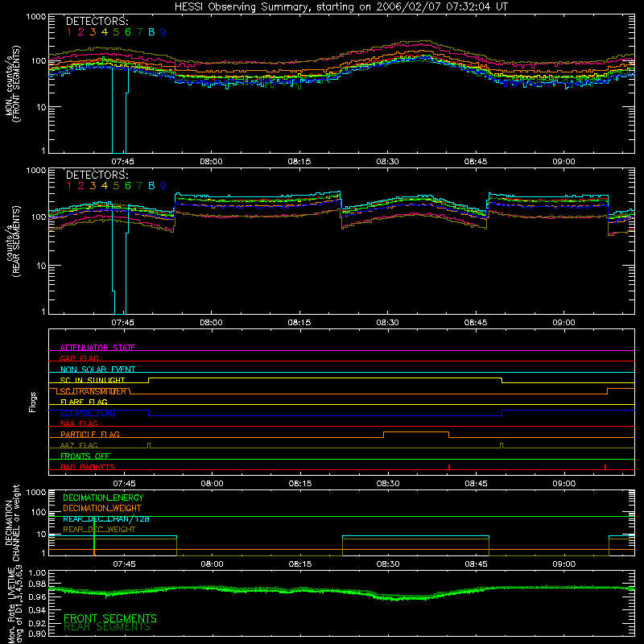644x644 pixels.
Task: Click the FLARE FLAG label
Action: coord(84,402)
